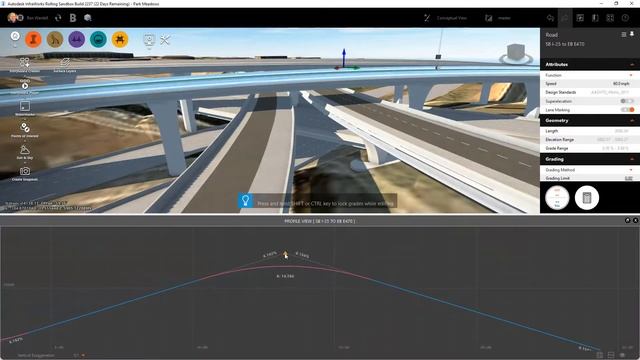Image resolution: width=640 pixels, height=360 pixels.
Task: Click the split-panel icon in top bar
Action: [x=595, y=18]
